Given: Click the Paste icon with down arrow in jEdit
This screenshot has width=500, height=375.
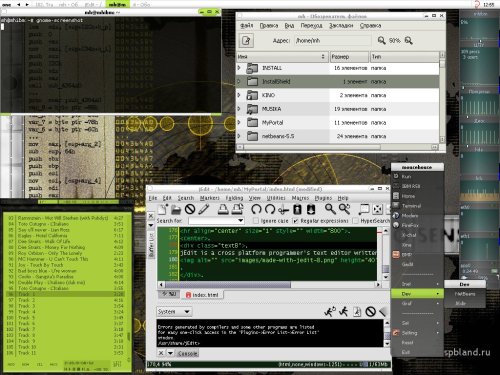Looking at the screenshot, I should [x=311, y=209].
